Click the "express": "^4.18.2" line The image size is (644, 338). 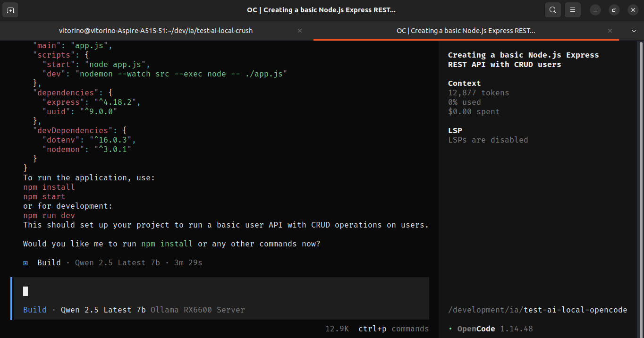coord(92,102)
